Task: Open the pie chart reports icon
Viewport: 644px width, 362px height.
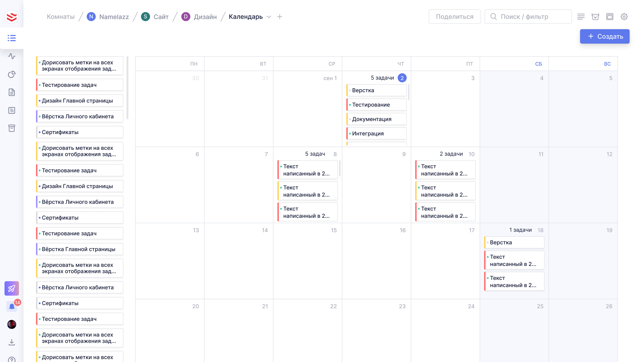Action: click(x=12, y=74)
